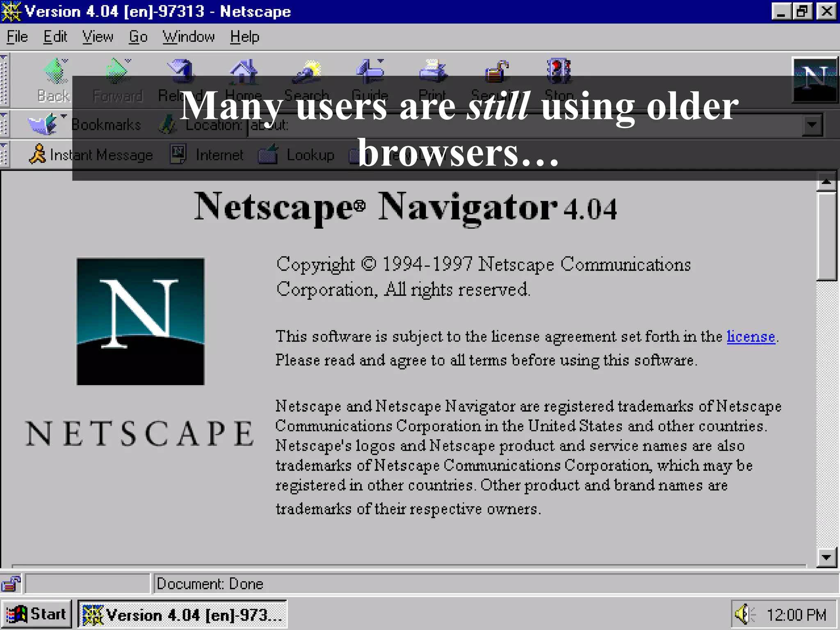
Task: Open Instant Message running-man icon
Action: coord(38,154)
